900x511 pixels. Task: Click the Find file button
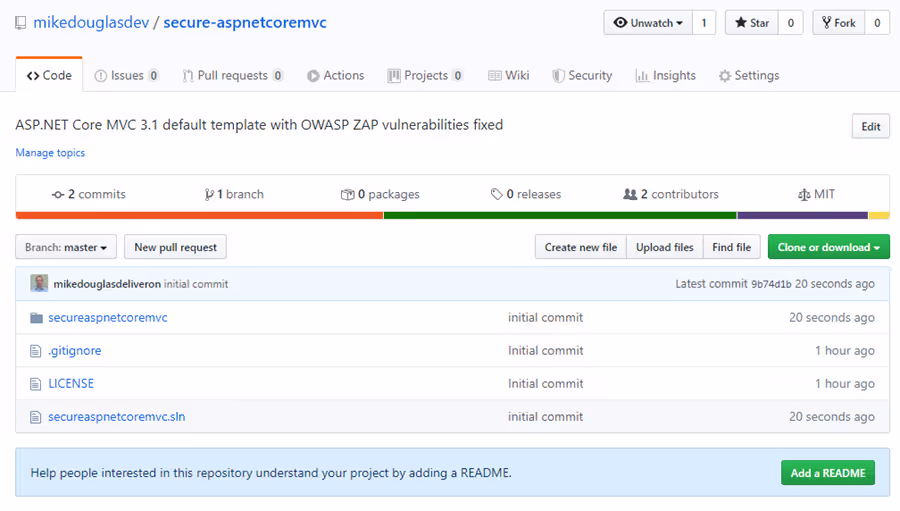coord(732,247)
